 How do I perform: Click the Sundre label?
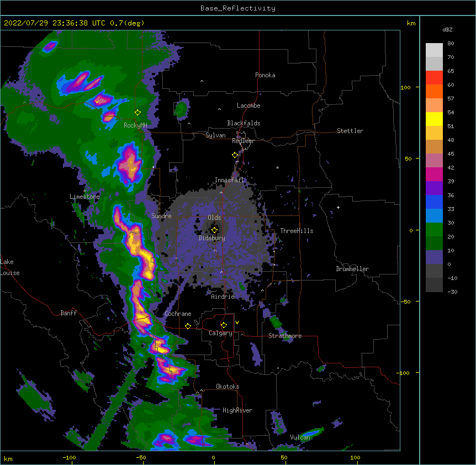161,216
